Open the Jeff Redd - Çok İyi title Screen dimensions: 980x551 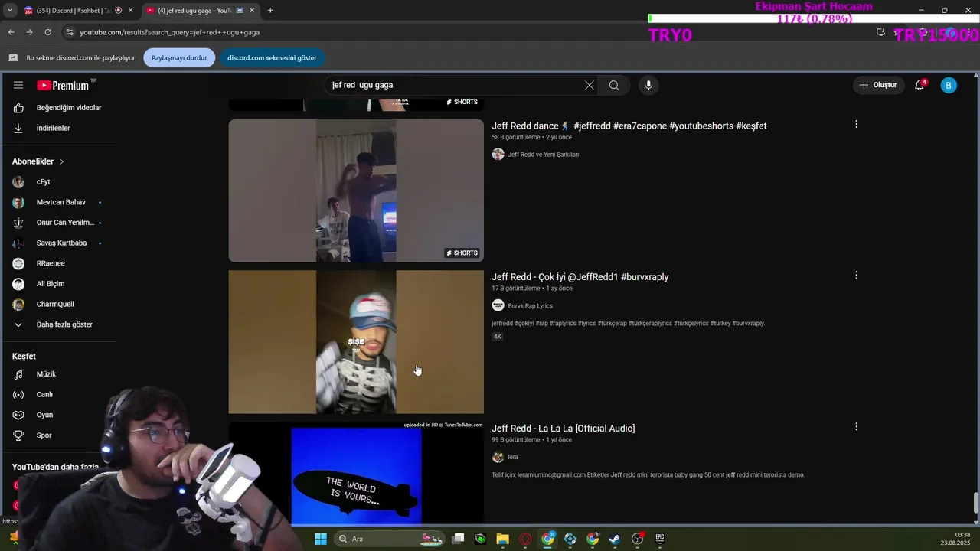(580, 277)
